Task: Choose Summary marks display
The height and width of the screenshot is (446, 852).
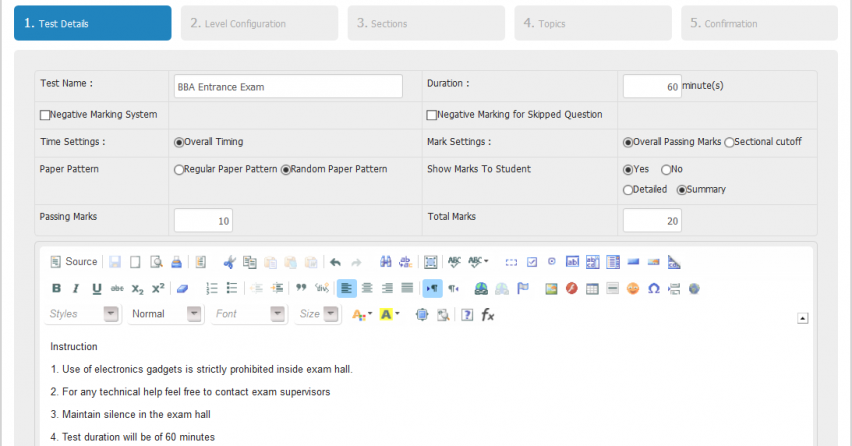Action: (x=681, y=190)
